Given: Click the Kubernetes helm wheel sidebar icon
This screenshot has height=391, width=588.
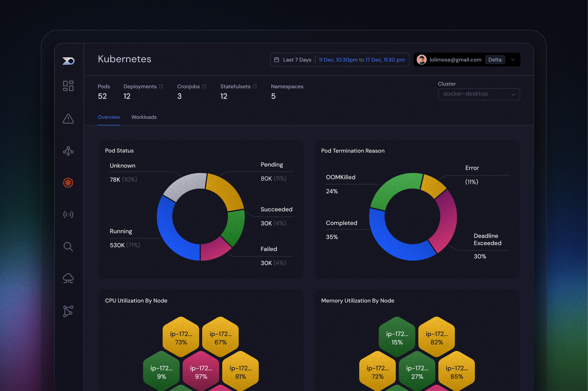Looking at the screenshot, I should 68,183.
